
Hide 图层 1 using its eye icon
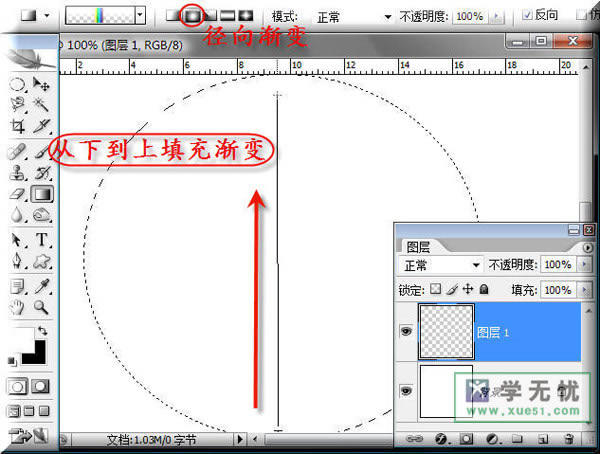[406, 331]
